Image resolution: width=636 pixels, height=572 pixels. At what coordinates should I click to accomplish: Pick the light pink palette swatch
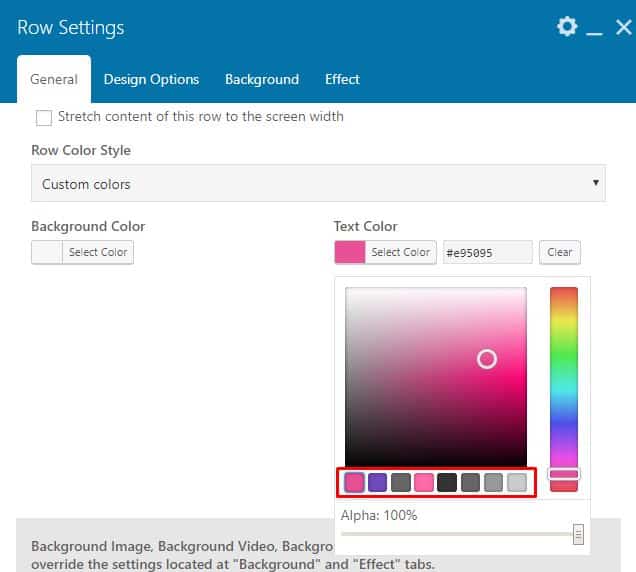click(x=424, y=482)
